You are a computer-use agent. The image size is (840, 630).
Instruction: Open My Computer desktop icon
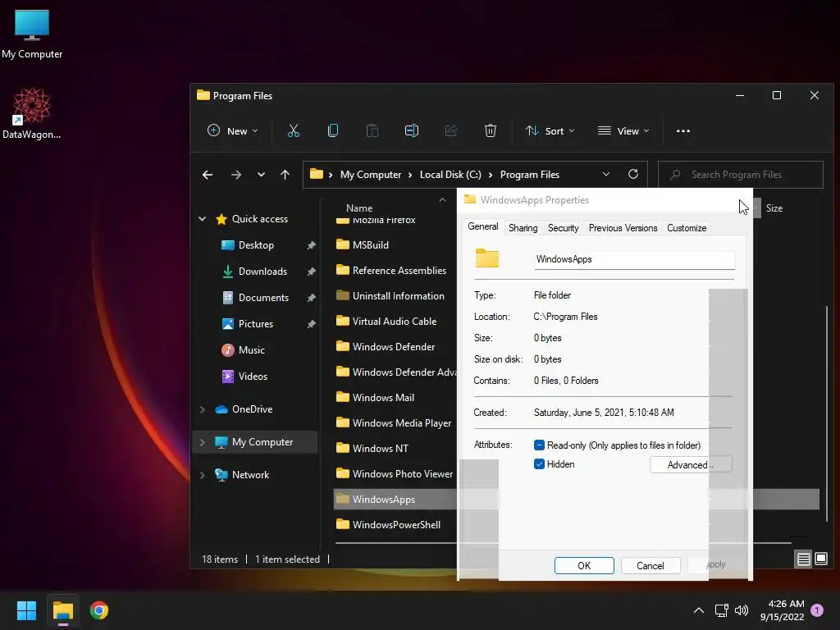(32, 34)
